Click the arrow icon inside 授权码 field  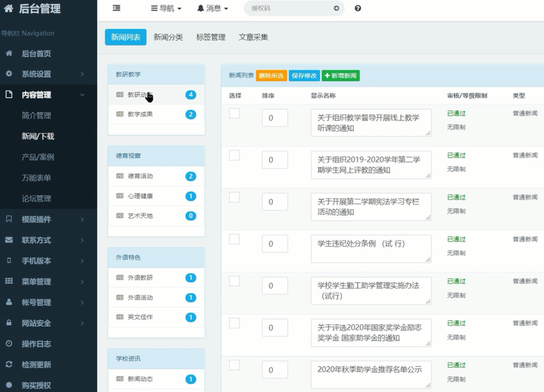pyautogui.click(x=336, y=8)
